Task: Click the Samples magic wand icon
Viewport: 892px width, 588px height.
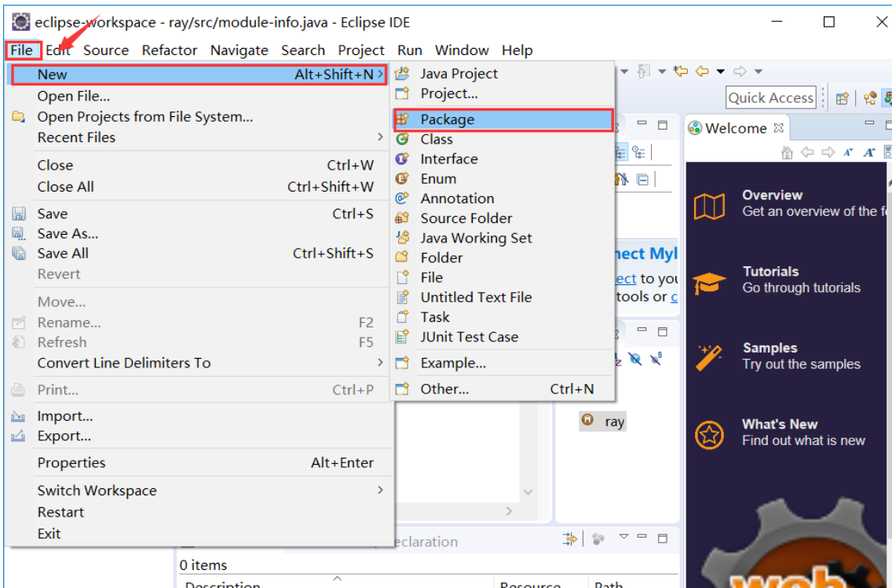Action: [x=709, y=357]
